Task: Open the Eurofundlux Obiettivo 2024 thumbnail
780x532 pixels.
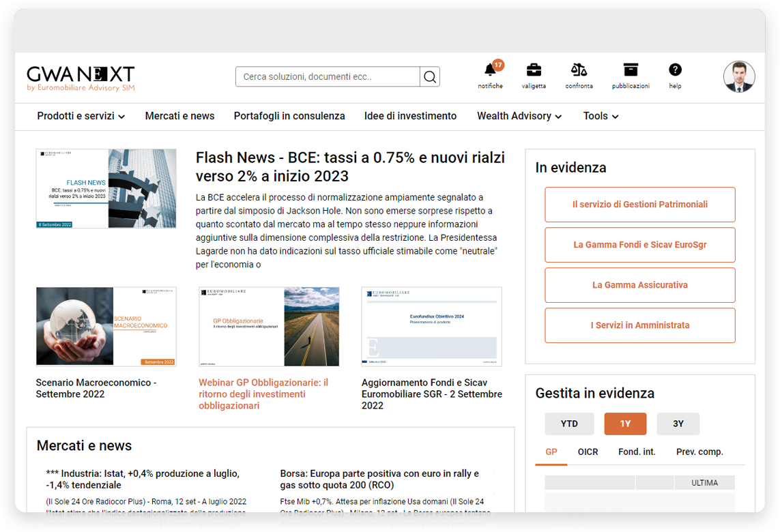Action: click(x=431, y=326)
